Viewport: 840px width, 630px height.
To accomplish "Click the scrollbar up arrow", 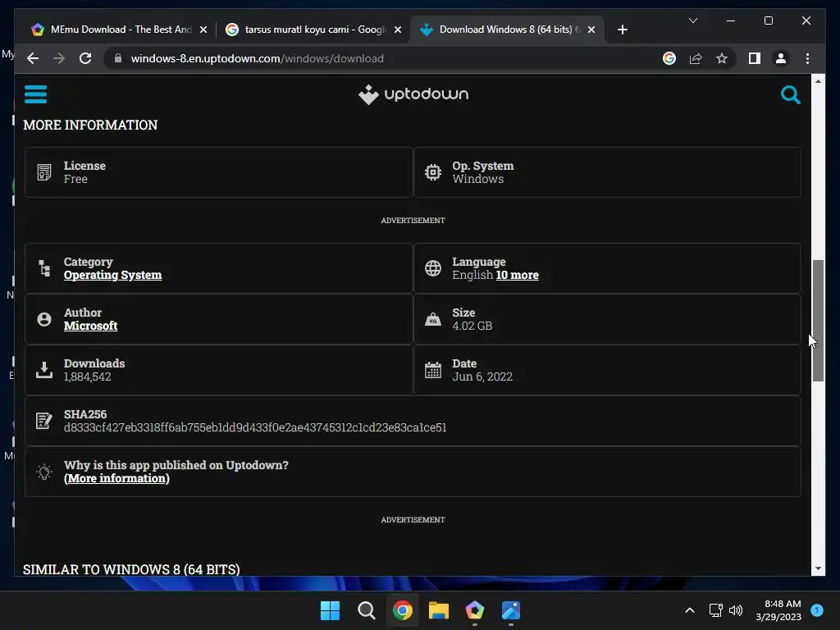I will [x=818, y=81].
